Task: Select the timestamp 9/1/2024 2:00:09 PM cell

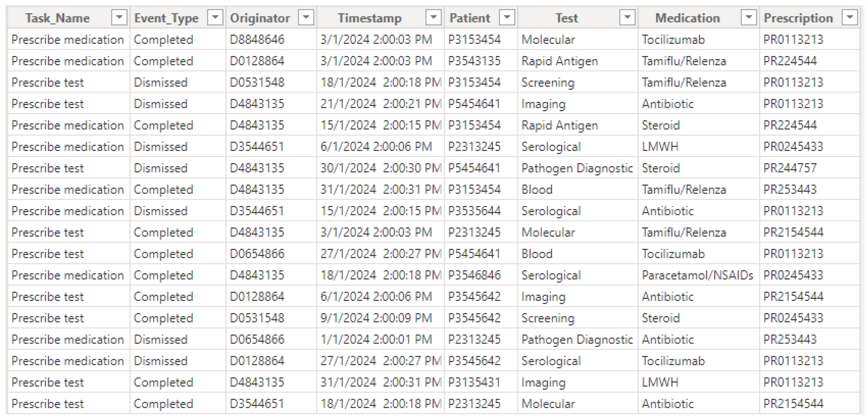Action: tap(376, 318)
